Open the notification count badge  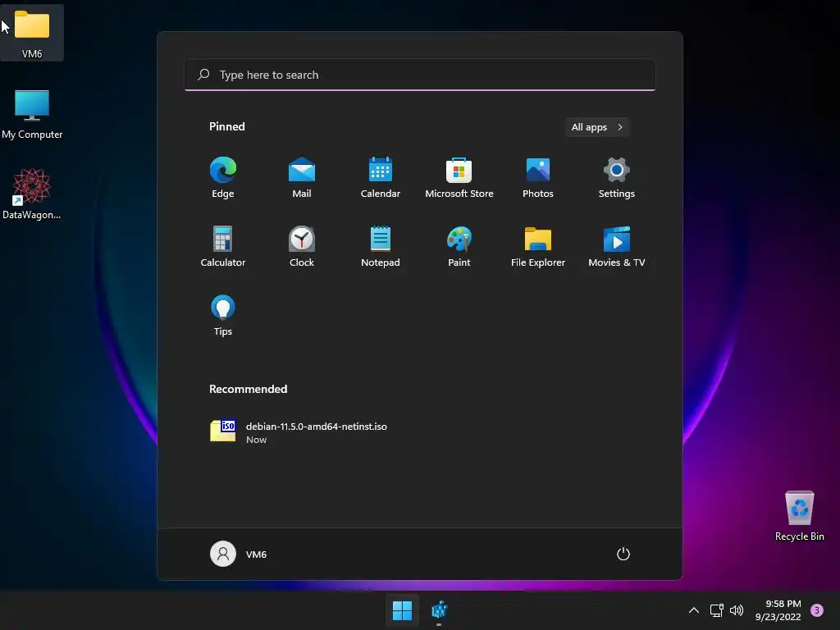[817, 610]
